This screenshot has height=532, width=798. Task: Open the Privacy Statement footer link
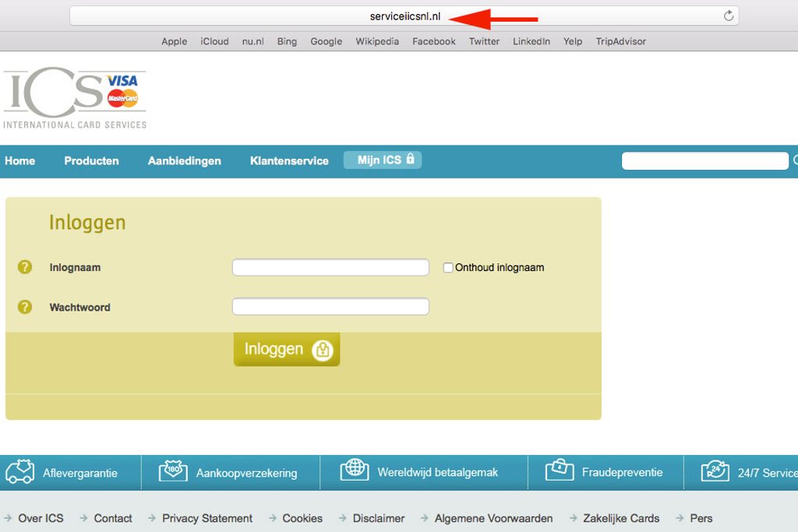click(207, 518)
